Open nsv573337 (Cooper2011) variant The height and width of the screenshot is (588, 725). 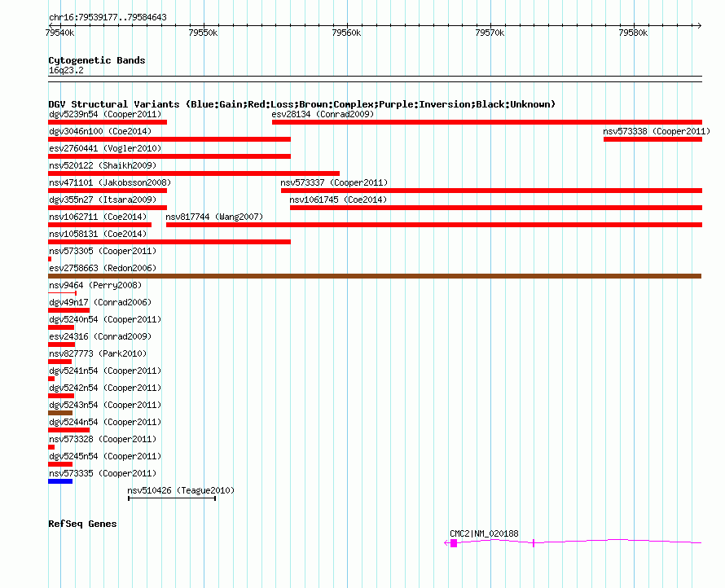pyautogui.click(x=334, y=182)
